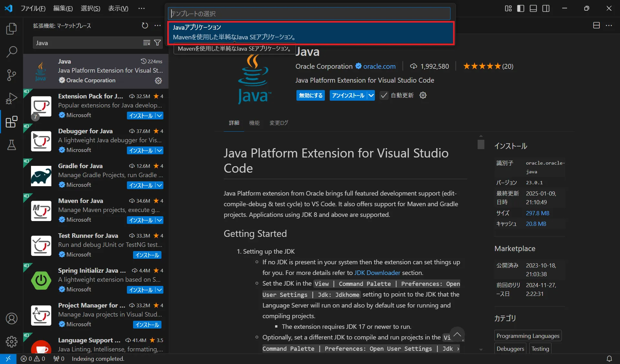Install Project Manager for Java
The image size is (620, 364).
coord(147,325)
